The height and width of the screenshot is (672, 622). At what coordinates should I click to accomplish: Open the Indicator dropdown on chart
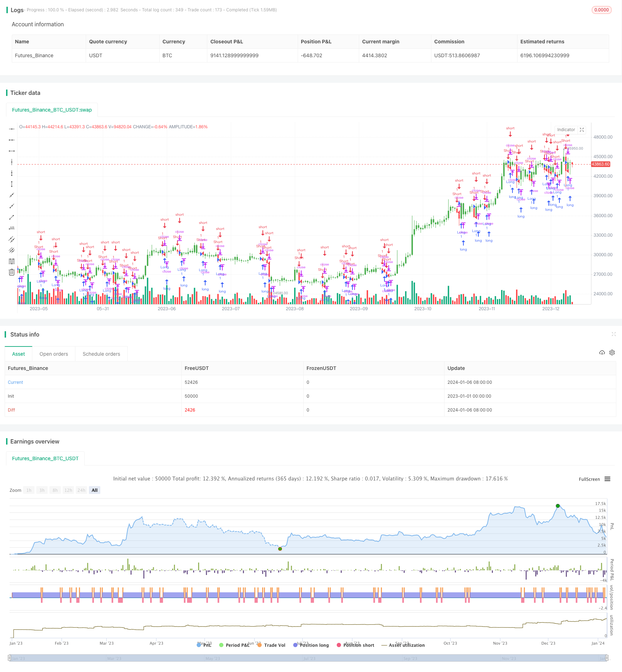point(566,130)
